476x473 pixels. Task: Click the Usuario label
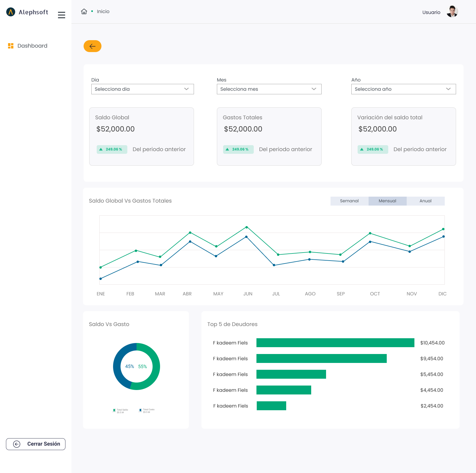coord(431,12)
